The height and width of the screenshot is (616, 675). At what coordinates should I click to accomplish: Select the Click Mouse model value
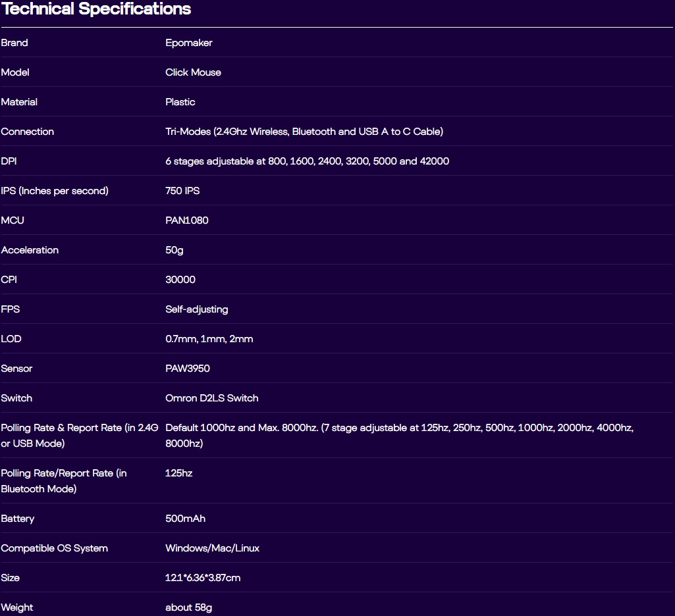193,72
